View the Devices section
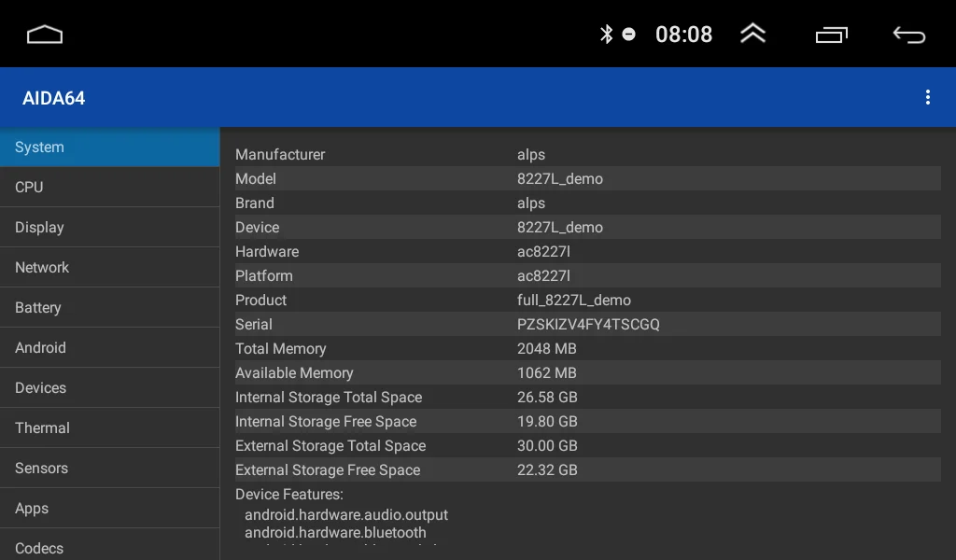 tap(109, 388)
